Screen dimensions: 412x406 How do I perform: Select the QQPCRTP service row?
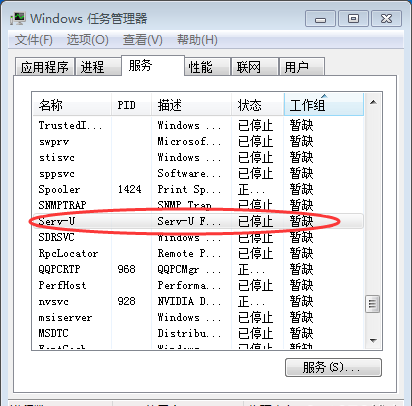198,269
